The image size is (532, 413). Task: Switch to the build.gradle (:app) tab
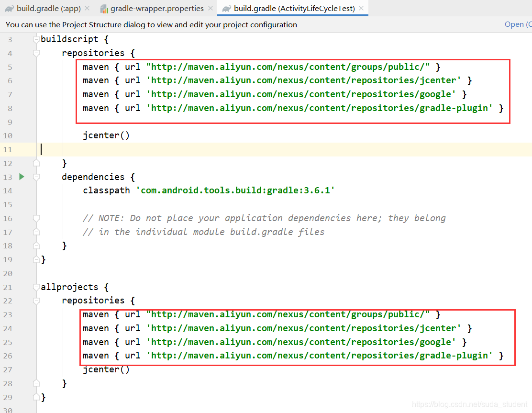point(48,8)
